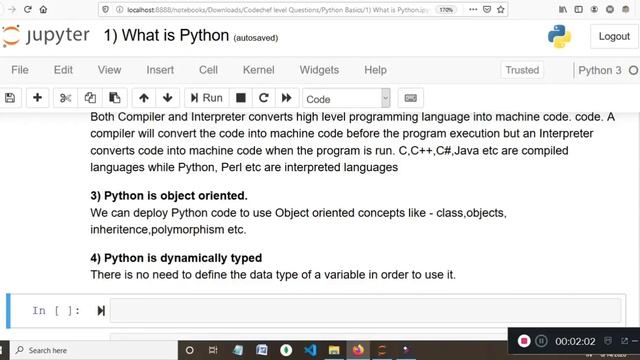Open the cell type dropdown showing Code

tap(346, 99)
